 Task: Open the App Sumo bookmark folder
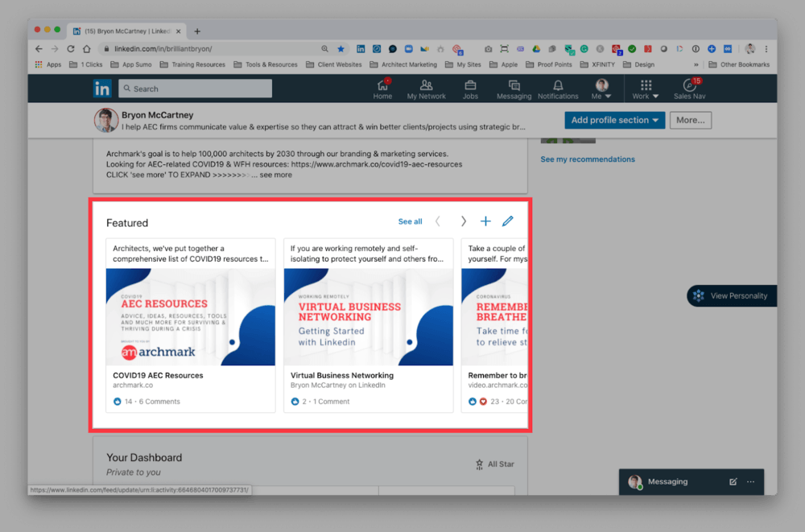(131, 64)
